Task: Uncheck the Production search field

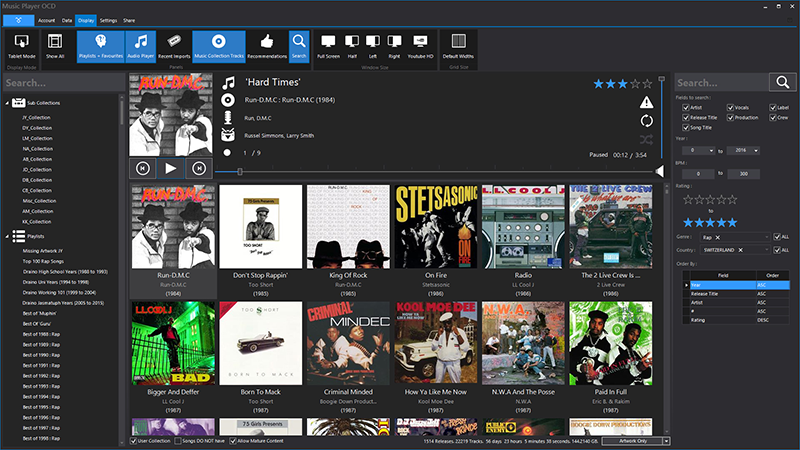Action: 730,117
